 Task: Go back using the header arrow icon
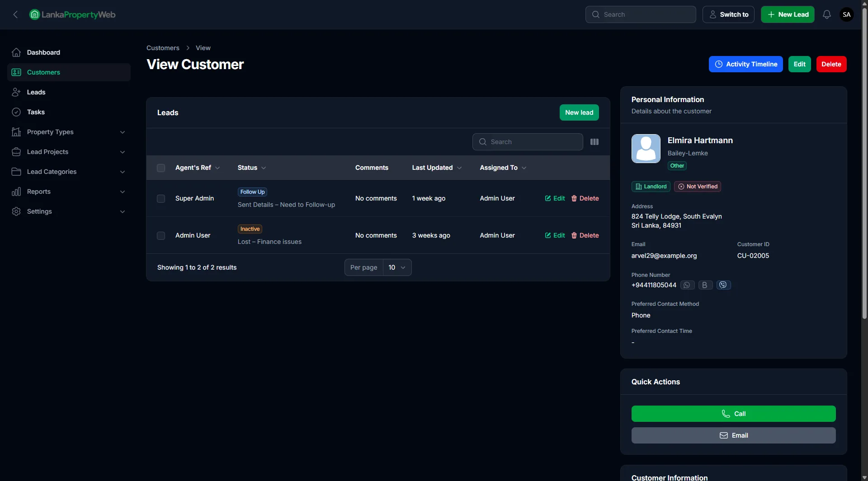tap(15, 14)
